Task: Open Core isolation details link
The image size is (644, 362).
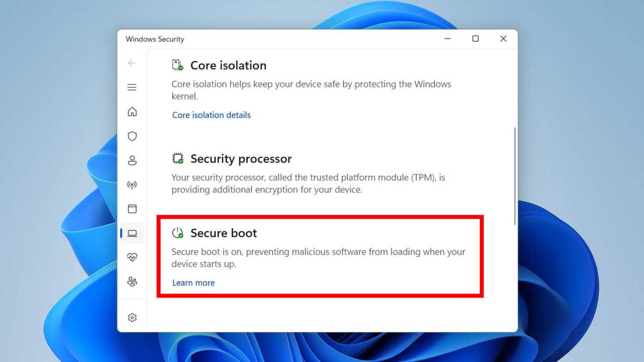Action: (211, 115)
